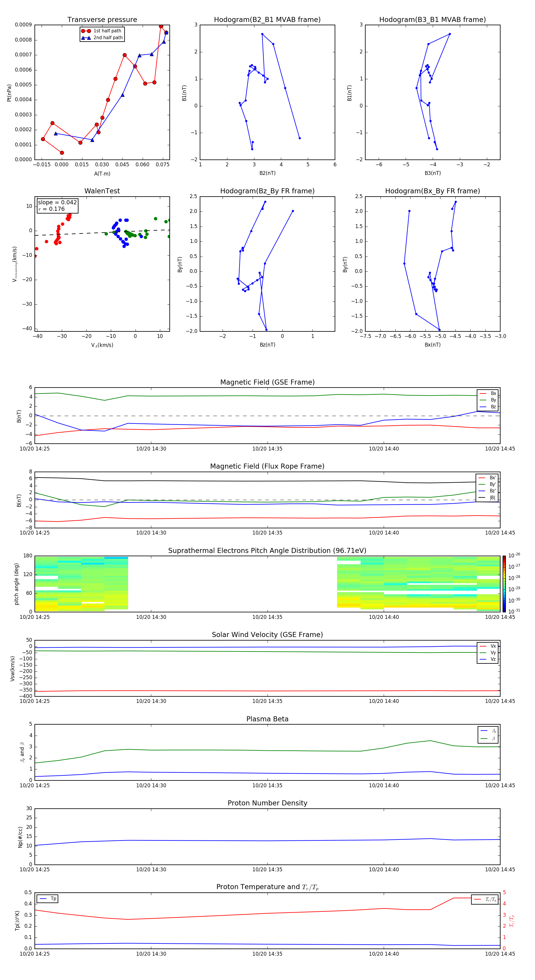
Task: Click the 'Bx(nT)' x-axis label
Action: point(432,345)
